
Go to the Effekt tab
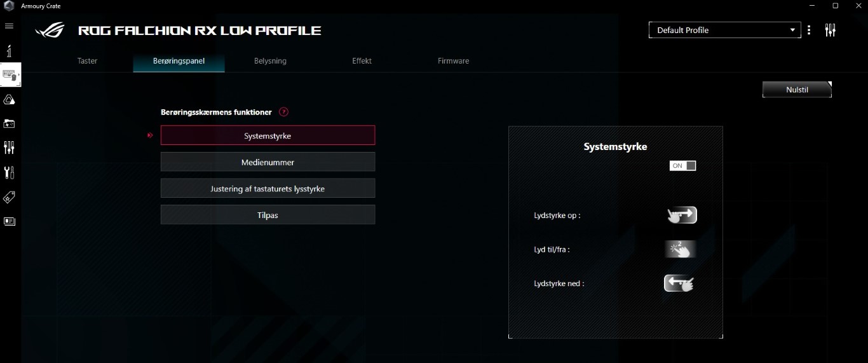point(362,61)
